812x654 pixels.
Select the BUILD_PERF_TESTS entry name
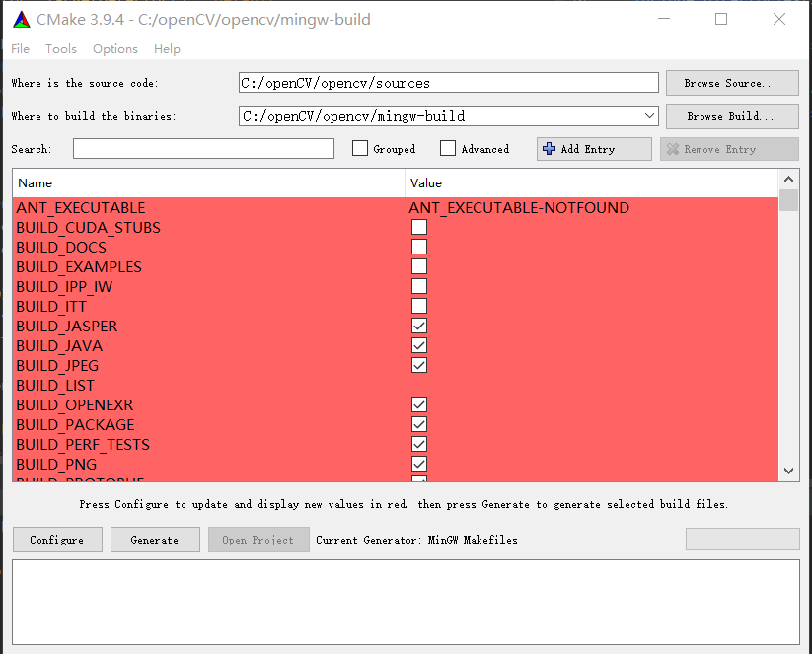point(83,444)
